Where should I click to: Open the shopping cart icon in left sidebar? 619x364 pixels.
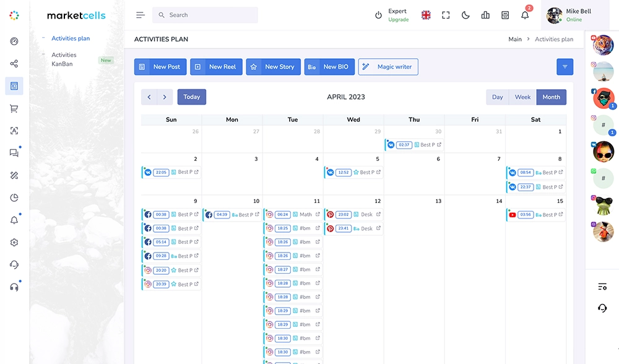coord(14,108)
